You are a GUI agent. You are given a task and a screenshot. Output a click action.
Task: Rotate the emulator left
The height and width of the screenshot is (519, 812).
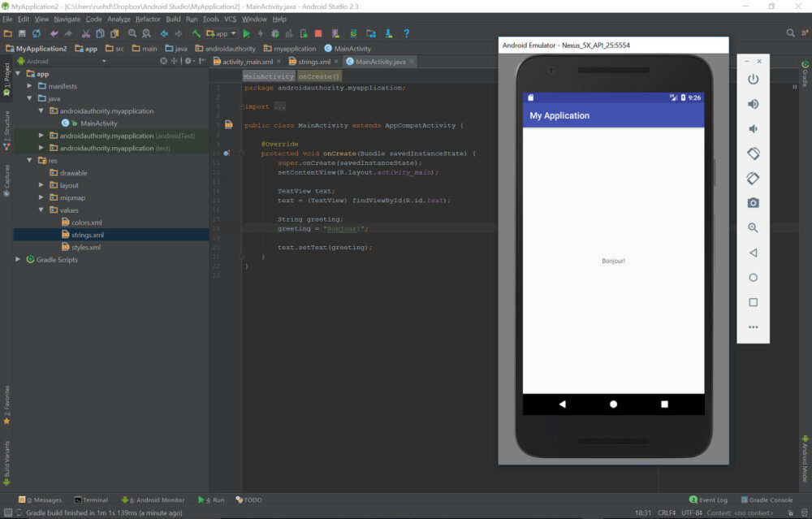pyautogui.click(x=753, y=154)
